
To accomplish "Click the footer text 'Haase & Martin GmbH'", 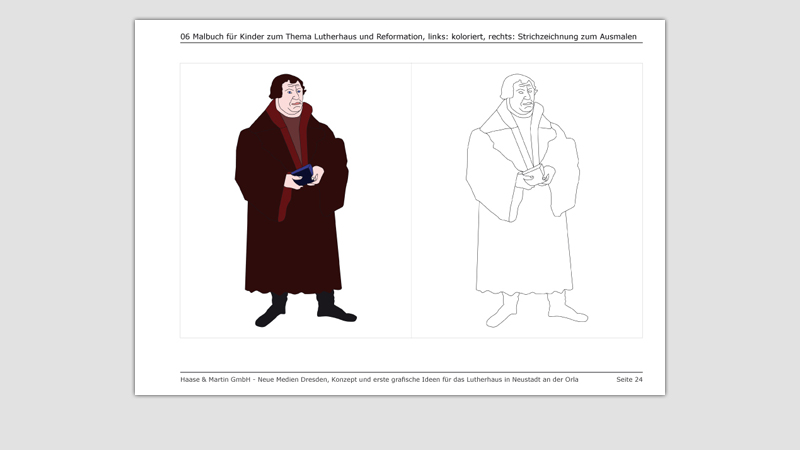I will click(x=215, y=380).
